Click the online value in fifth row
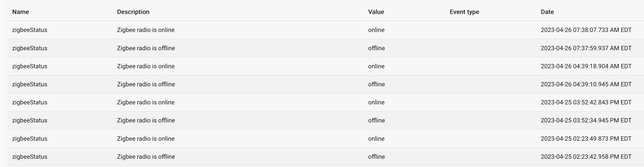 [x=376, y=102]
